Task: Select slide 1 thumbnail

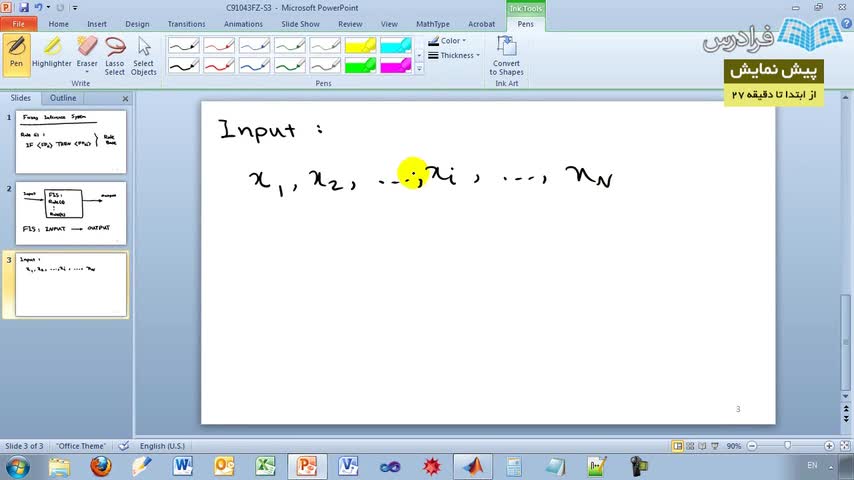Action: [x=71, y=142]
